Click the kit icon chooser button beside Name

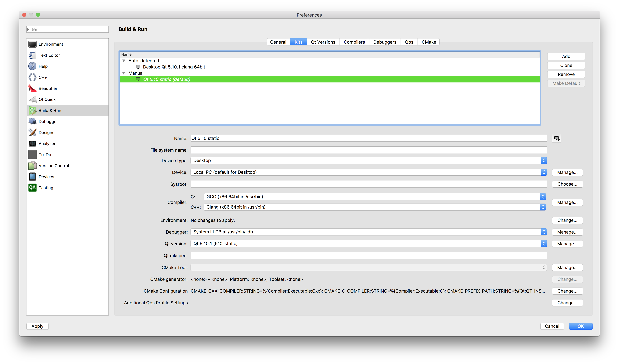pos(556,138)
